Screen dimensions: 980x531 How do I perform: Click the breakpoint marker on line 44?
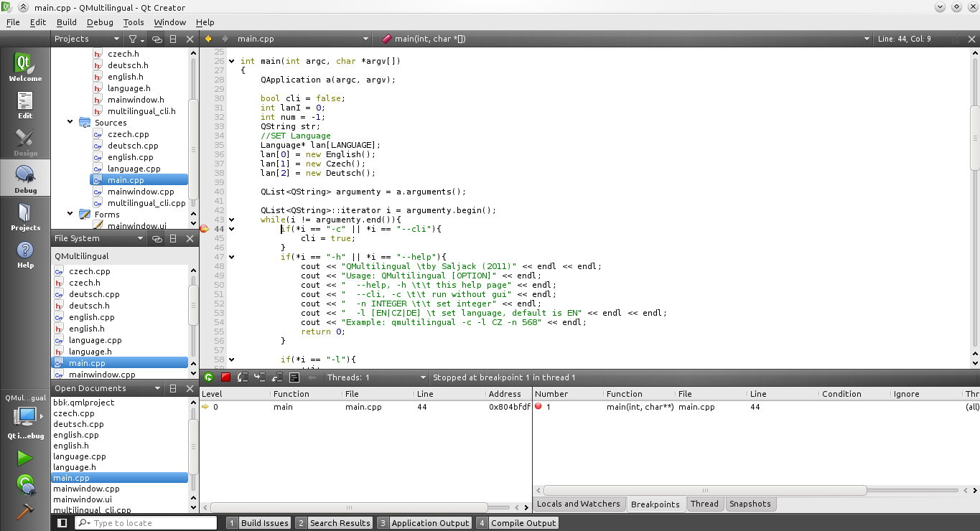coord(204,229)
